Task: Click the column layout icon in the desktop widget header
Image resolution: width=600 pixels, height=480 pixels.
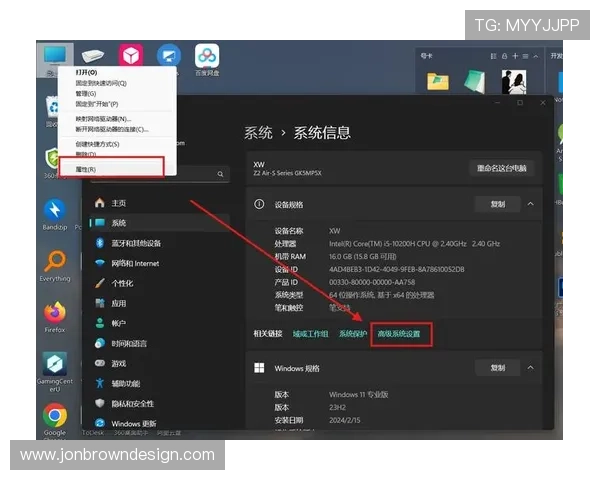Action: point(494,56)
